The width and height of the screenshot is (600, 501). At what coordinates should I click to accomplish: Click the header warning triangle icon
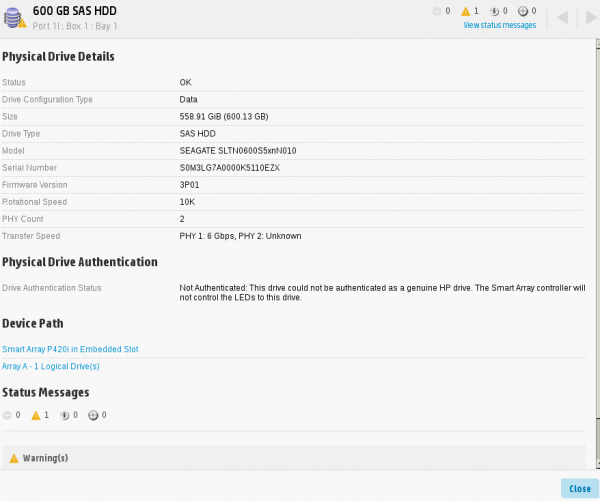pyautogui.click(x=465, y=11)
